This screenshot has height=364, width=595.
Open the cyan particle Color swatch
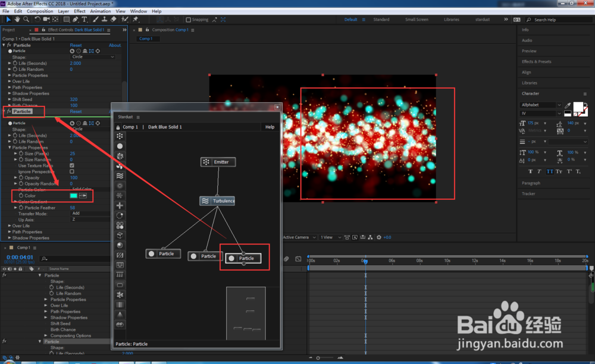tap(74, 196)
